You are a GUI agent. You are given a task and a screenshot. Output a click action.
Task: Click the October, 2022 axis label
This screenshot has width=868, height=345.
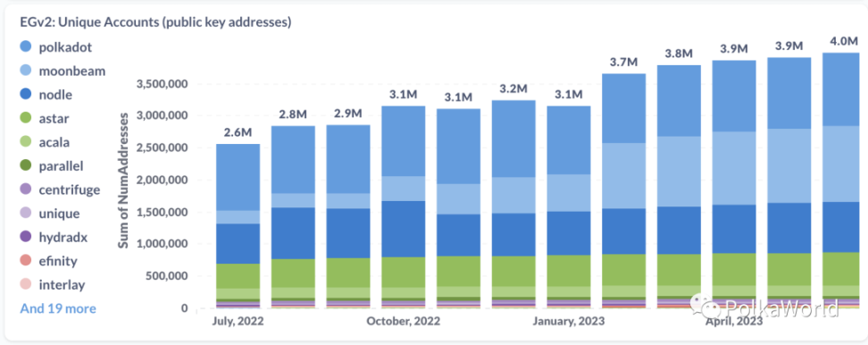404,322
